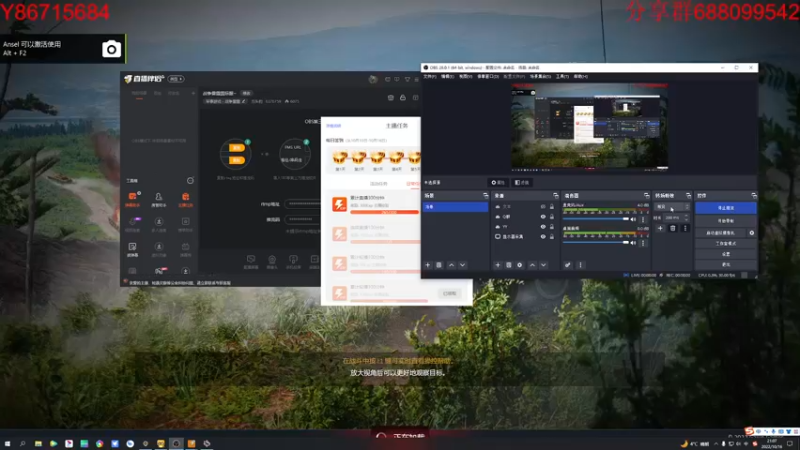Increase transition duration with spinner arrow
The width and height of the screenshot is (800, 450).
687,216
